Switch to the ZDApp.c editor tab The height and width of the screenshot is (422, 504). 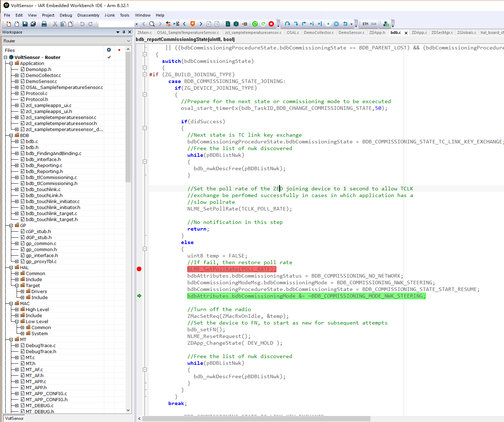pos(419,32)
